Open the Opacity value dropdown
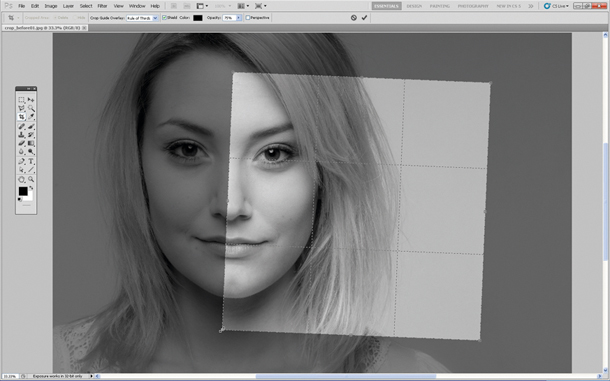This screenshot has height=381, width=610. click(238, 18)
